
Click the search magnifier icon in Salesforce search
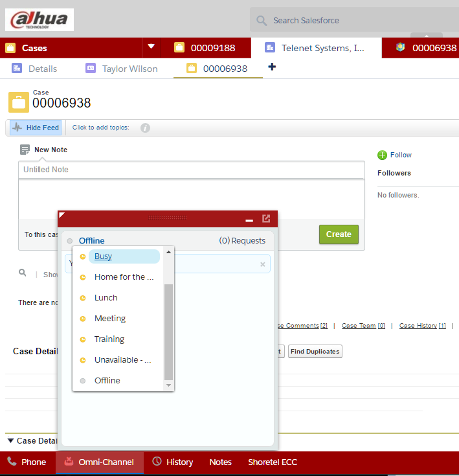pos(261,21)
